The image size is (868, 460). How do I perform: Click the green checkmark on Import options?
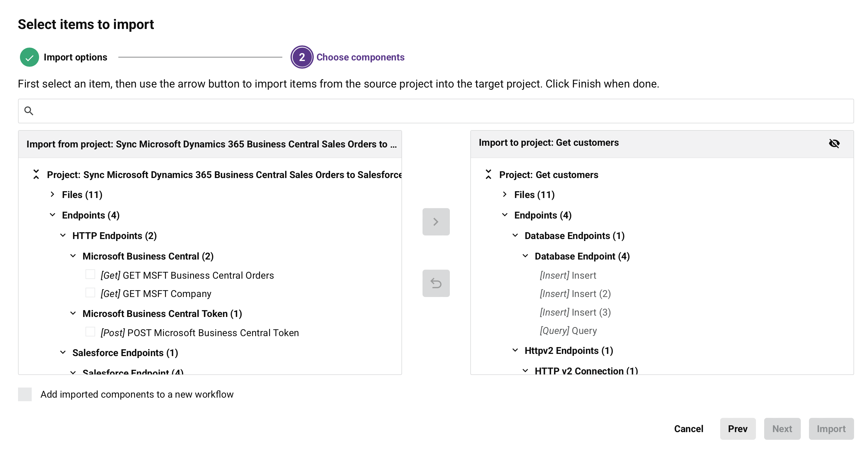coord(29,57)
